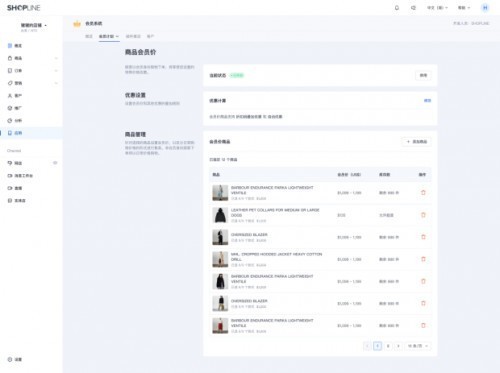Open the notifications bell icon
The image size is (500, 373).
397,8
